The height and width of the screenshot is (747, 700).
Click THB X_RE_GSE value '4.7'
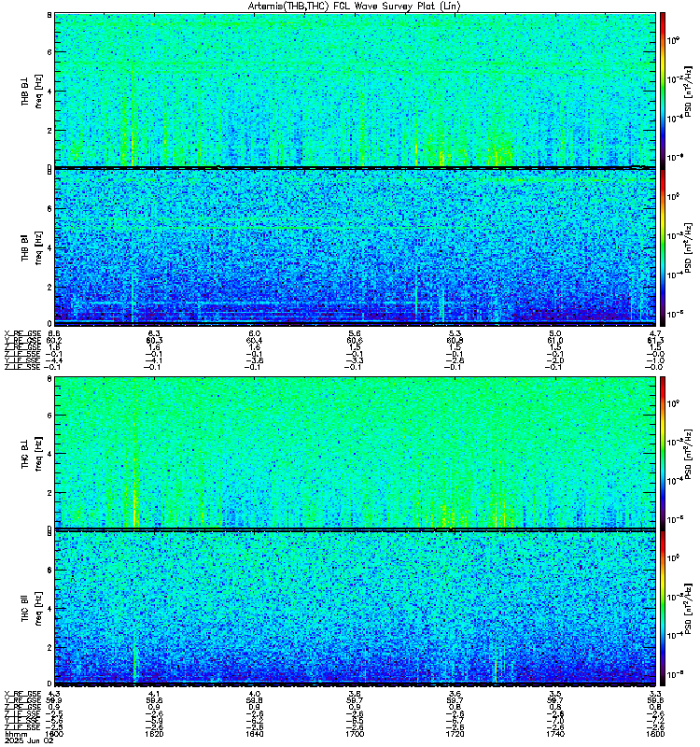click(655, 333)
